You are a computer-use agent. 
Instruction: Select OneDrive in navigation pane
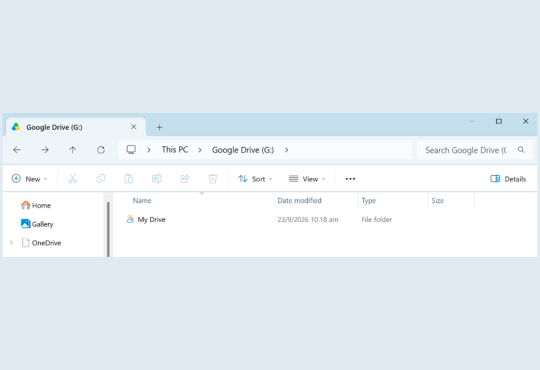click(x=41, y=243)
